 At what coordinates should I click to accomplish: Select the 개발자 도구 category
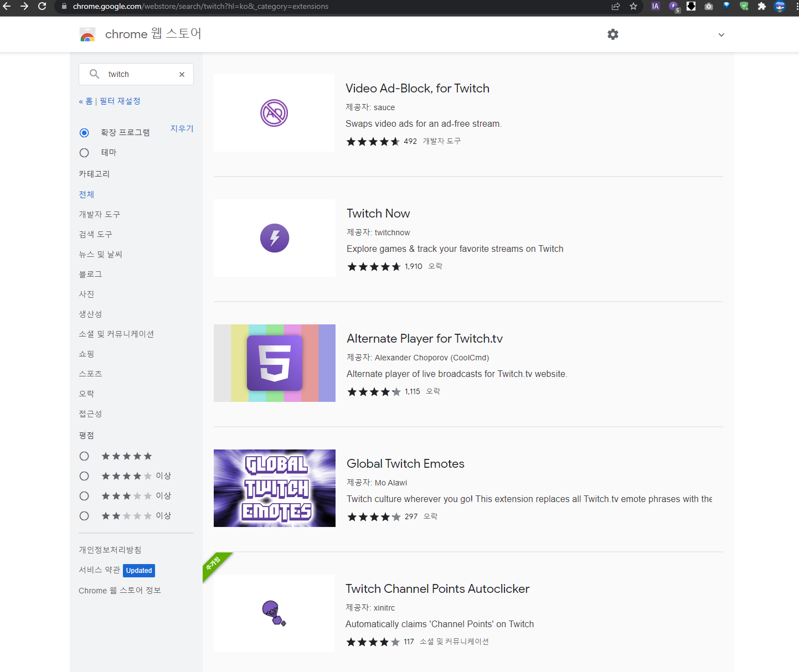(x=99, y=214)
